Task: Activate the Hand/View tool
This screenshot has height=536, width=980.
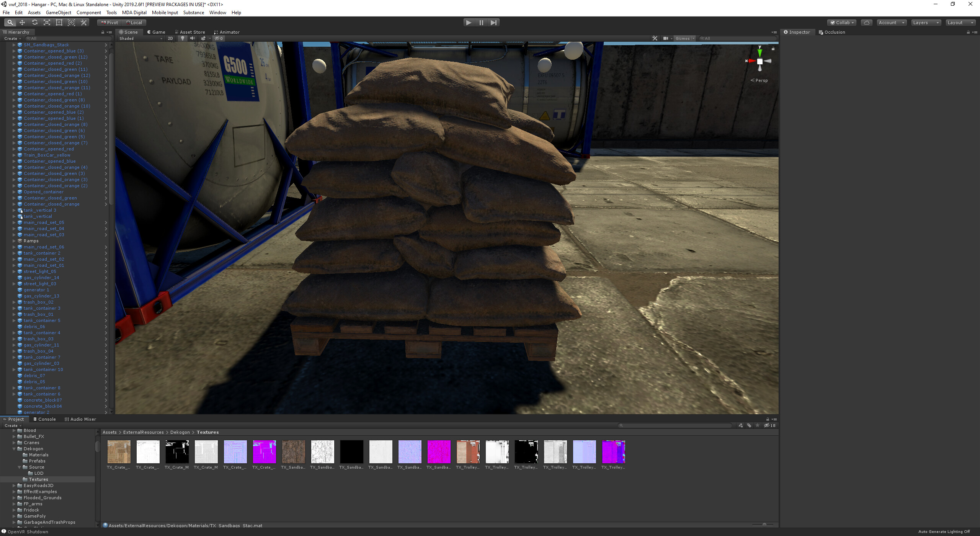Action: click(10, 22)
